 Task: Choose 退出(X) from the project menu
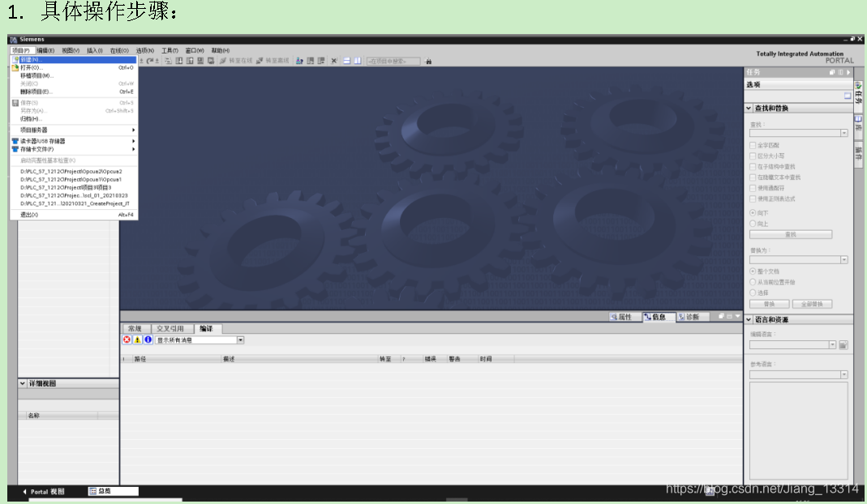(74, 215)
